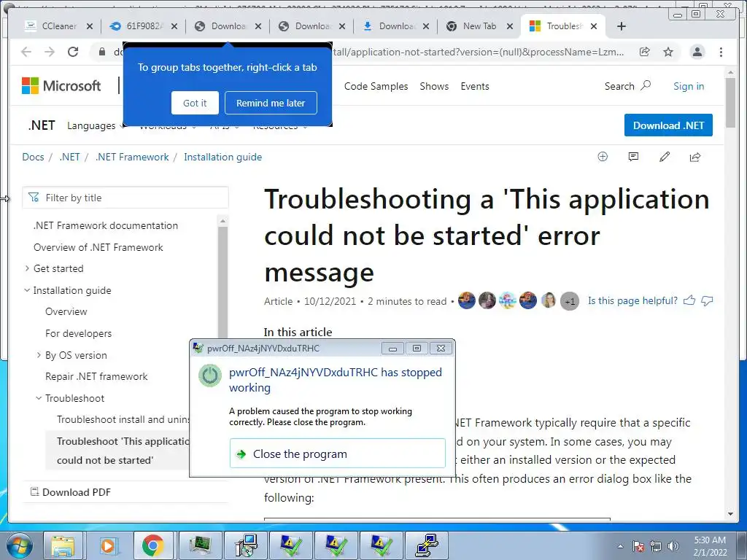Click the Sign in link
This screenshot has width=747, height=560.
point(689,86)
